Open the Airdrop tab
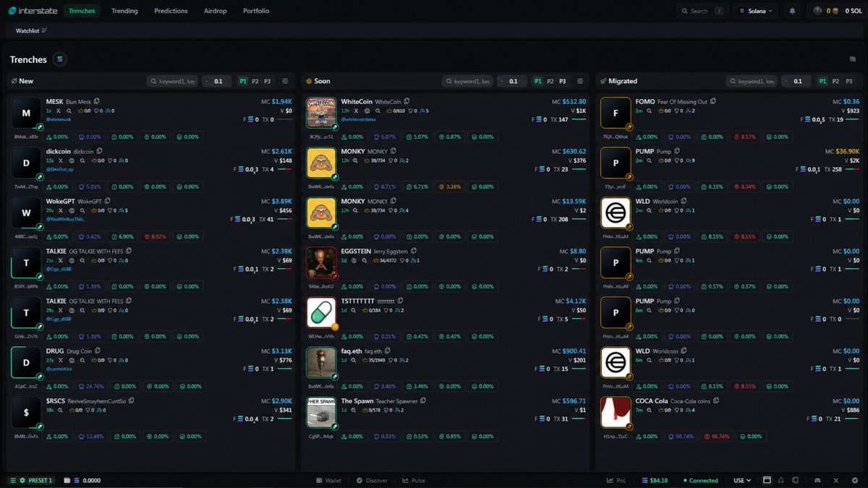 [x=216, y=11]
